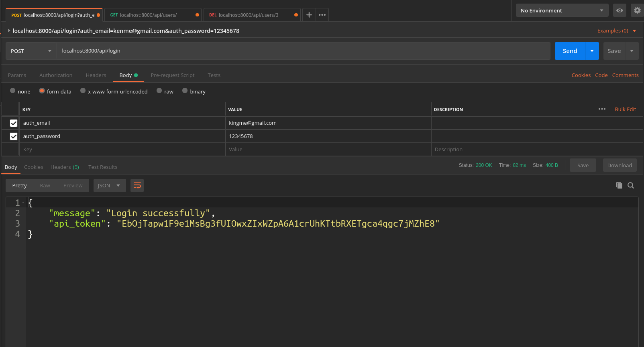Open the Cookies link

[581, 75]
